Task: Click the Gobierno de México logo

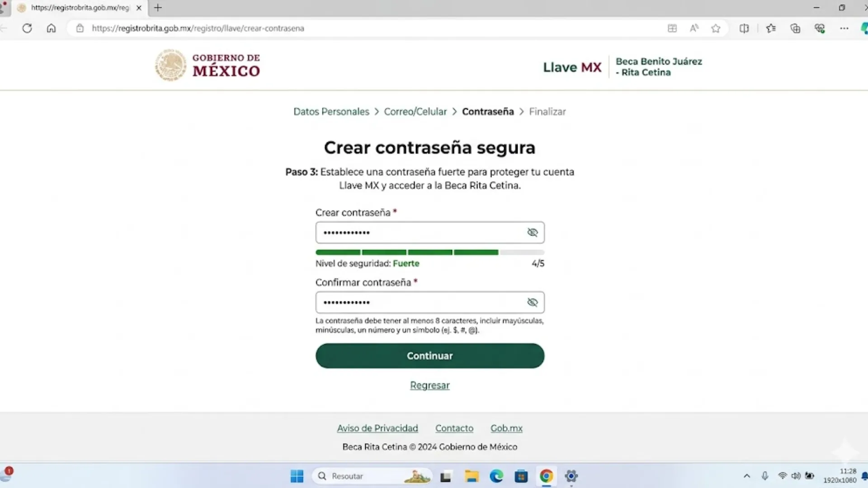Action: 208,65
